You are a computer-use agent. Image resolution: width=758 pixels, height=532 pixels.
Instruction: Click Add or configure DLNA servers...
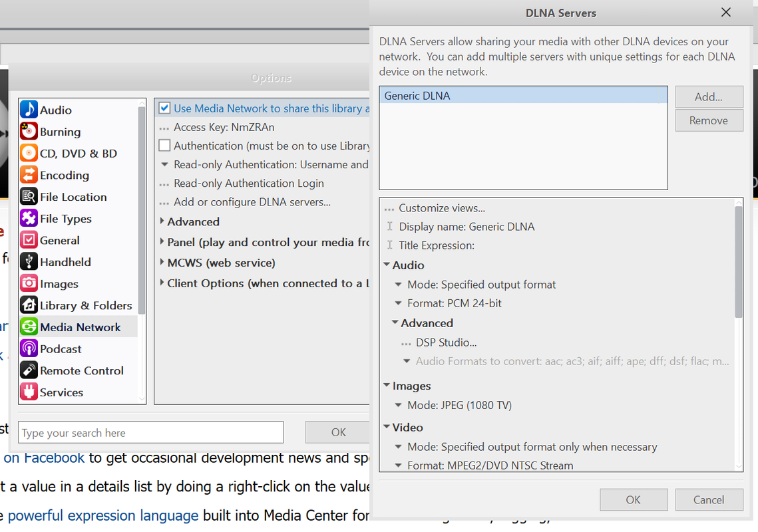252,202
